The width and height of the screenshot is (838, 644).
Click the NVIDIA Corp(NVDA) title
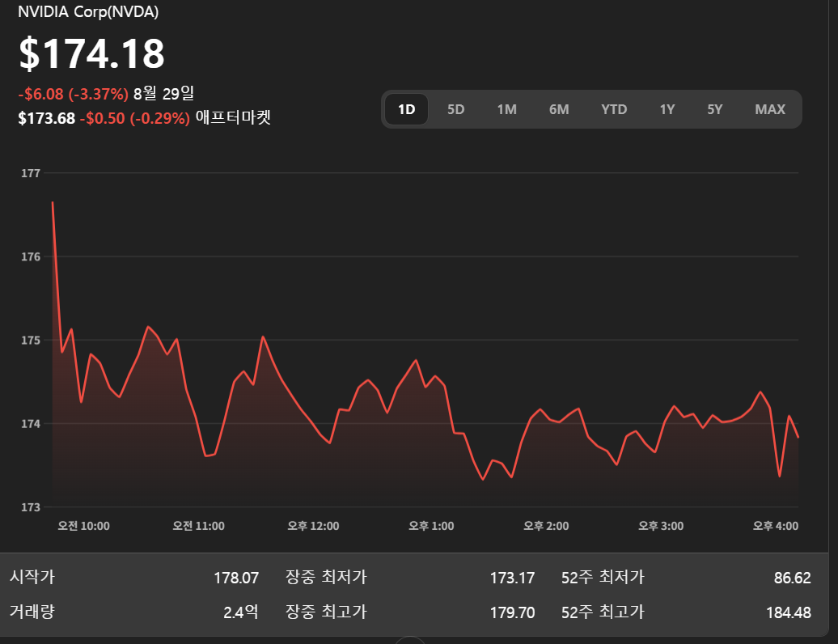(x=88, y=12)
